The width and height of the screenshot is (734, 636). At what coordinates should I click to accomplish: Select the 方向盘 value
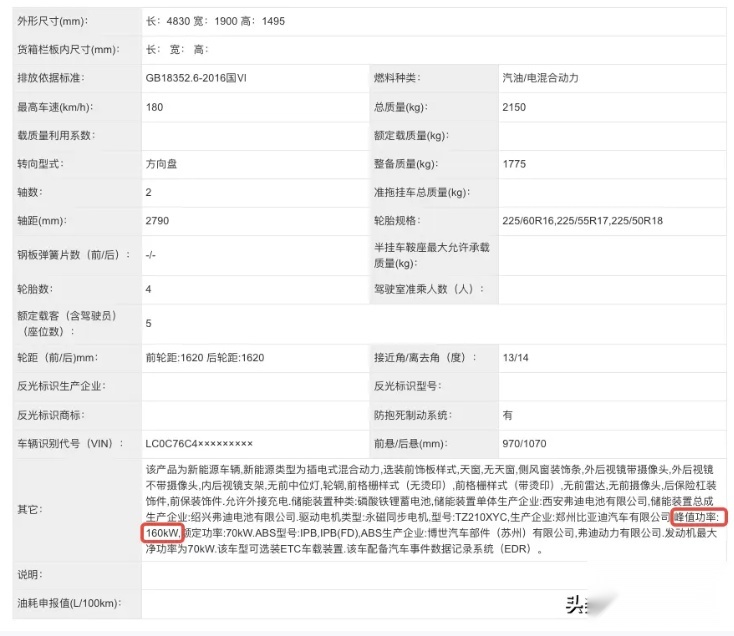[161, 164]
